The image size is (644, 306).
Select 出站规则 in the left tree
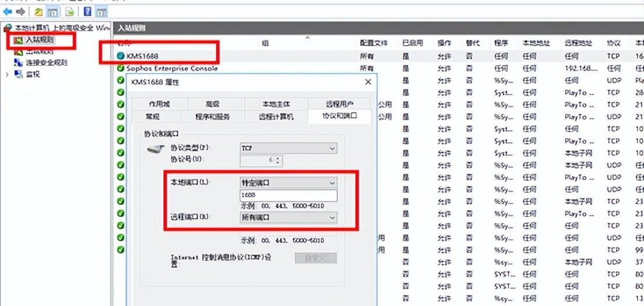coord(40,52)
